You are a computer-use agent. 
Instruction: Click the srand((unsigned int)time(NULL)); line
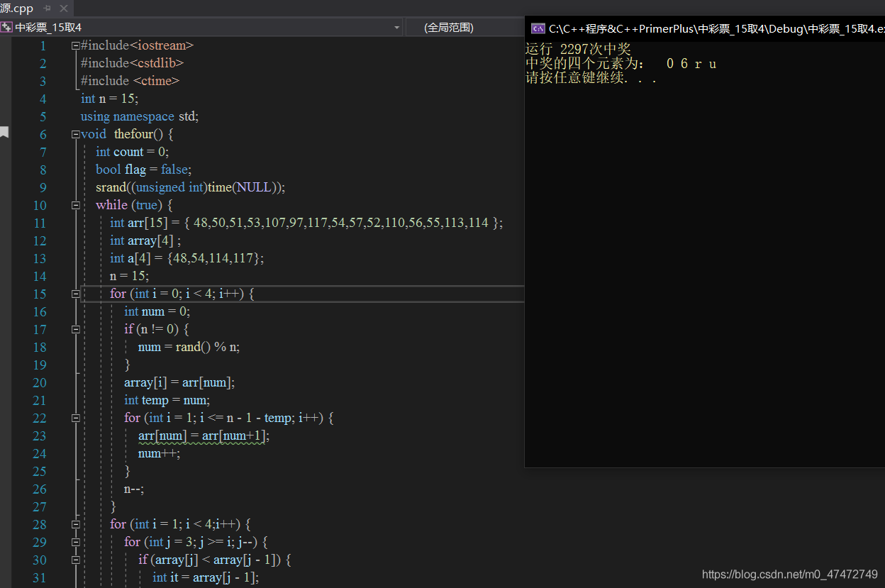point(190,187)
